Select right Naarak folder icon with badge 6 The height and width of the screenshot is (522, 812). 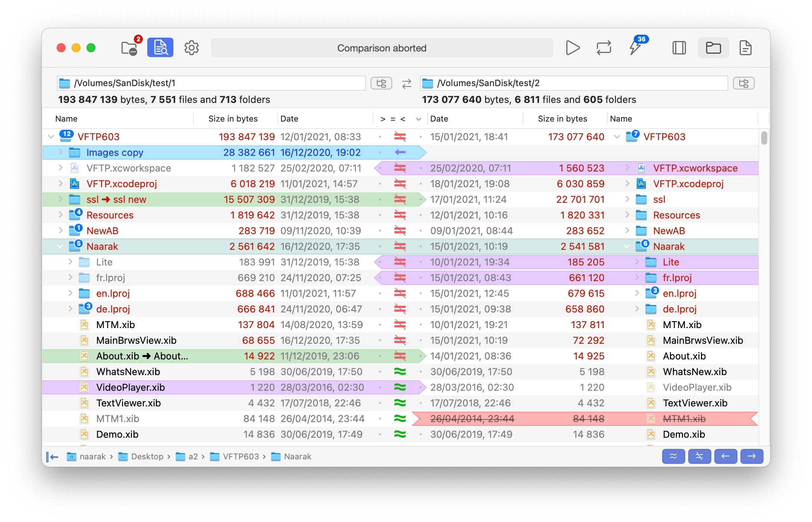642,246
